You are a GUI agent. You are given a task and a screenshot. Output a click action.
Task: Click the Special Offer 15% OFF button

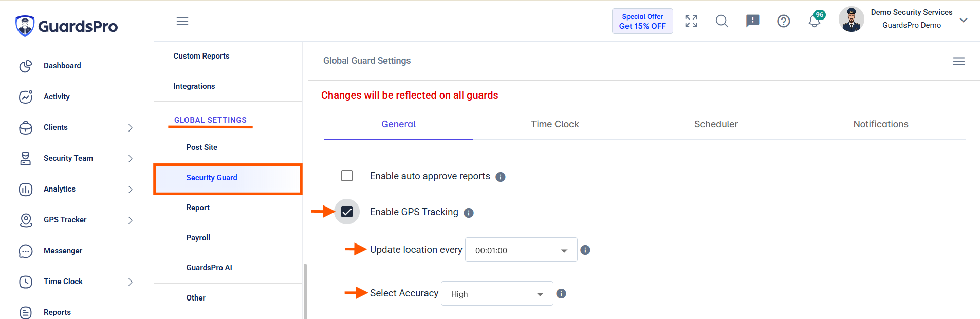tap(642, 21)
